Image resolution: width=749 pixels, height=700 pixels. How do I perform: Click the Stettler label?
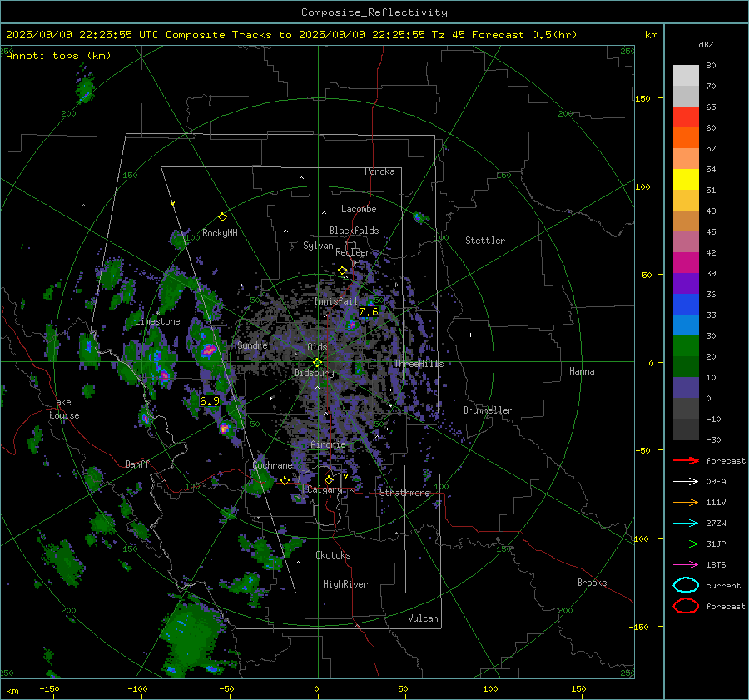(x=485, y=241)
